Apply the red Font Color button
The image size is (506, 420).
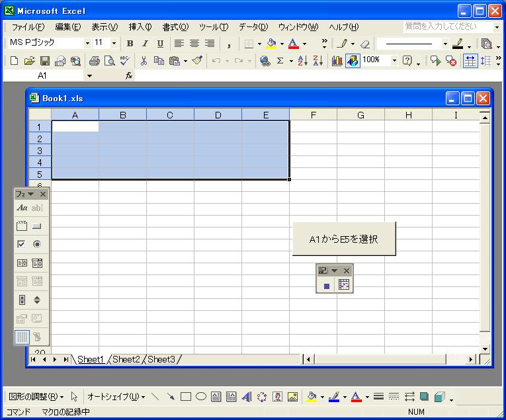293,44
